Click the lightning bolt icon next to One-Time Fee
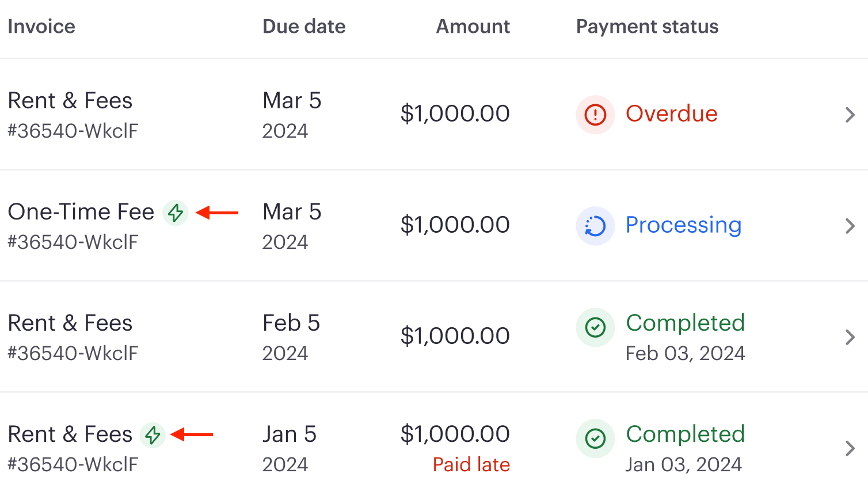 point(176,213)
